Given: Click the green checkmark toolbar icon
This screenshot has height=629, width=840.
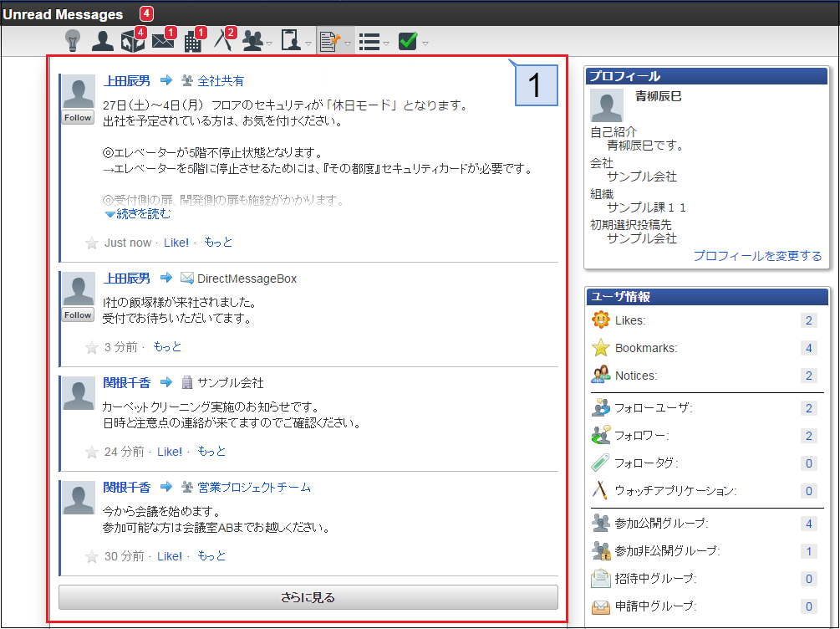Looking at the screenshot, I should point(408,41).
